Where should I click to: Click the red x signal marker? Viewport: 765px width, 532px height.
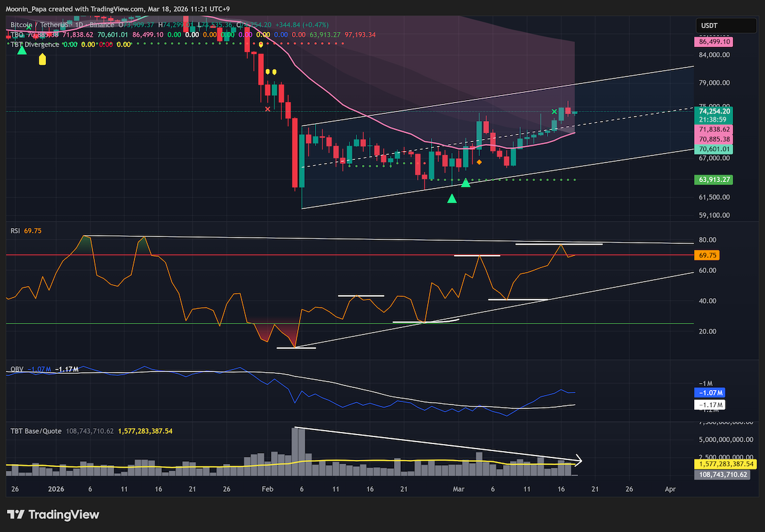pos(267,109)
